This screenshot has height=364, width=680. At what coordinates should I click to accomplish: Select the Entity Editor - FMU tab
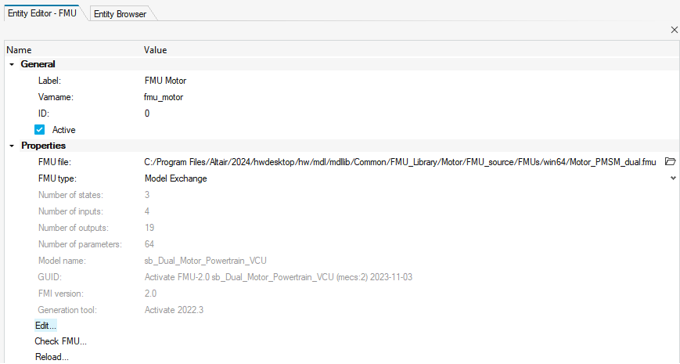pos(42,13)
